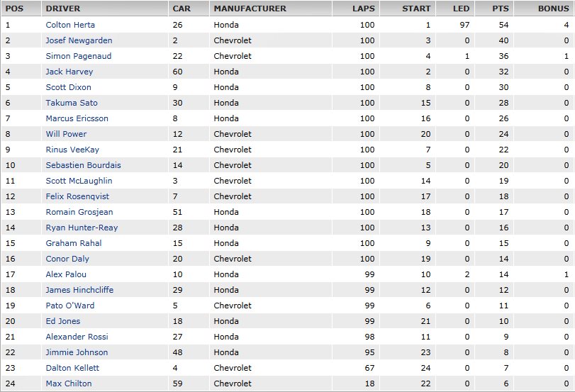The width and height of the screenshot is (575, 392).
Task: Click Ryan Hunter-Reay's name
Action: (82, 228)
